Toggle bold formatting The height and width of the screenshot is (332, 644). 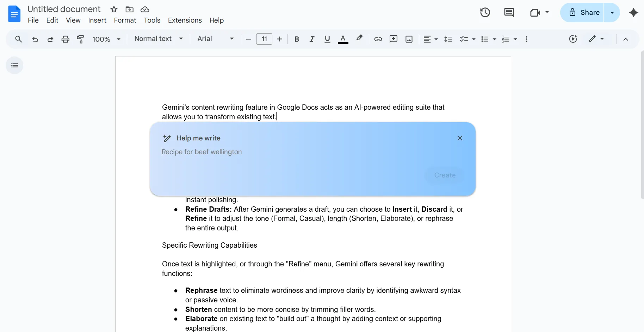click(297, 39)
